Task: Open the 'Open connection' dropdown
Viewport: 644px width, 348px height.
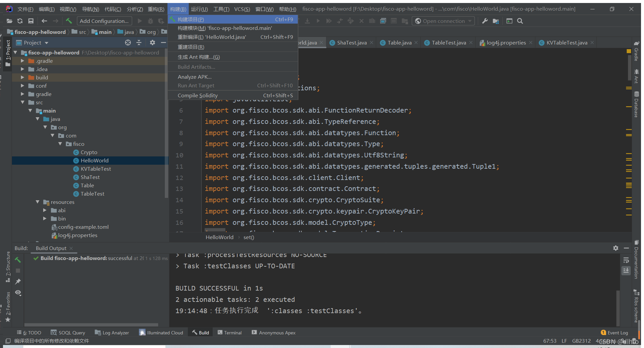Action: (444, 21)
